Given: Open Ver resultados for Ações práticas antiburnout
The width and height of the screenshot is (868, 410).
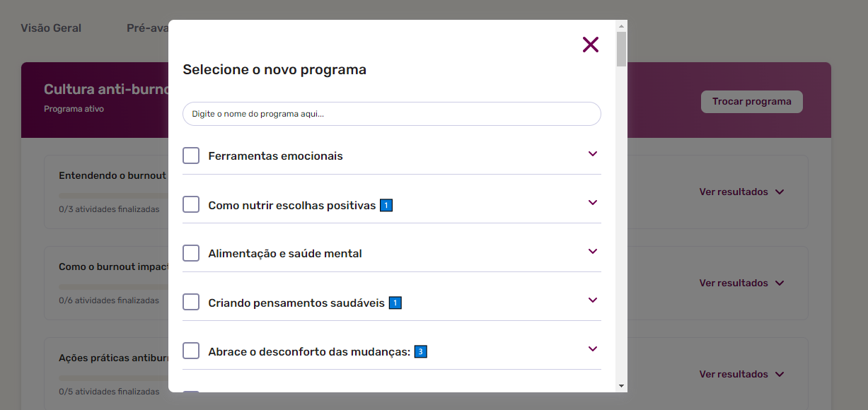Looking at the screenshot, I should tap(741, 374).
